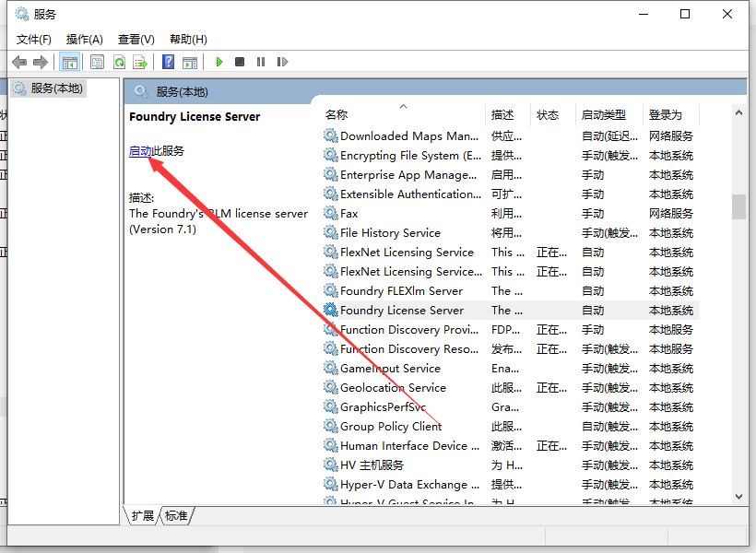The width and height of the screenshot is (756, 553).
Task: Sort list by 启动类型 column header
Action: tap(603, 115)
